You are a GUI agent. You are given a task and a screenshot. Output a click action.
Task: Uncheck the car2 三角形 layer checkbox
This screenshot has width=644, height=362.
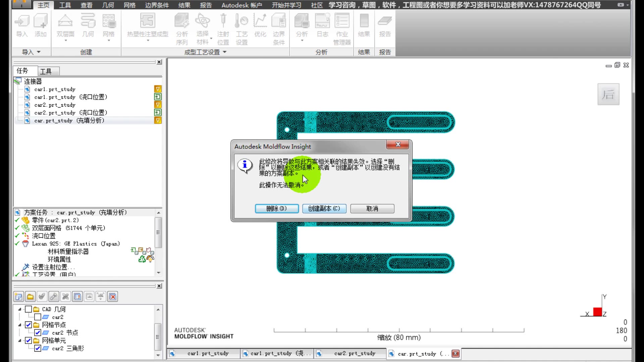pyautogui.click(x=38, y=348)
